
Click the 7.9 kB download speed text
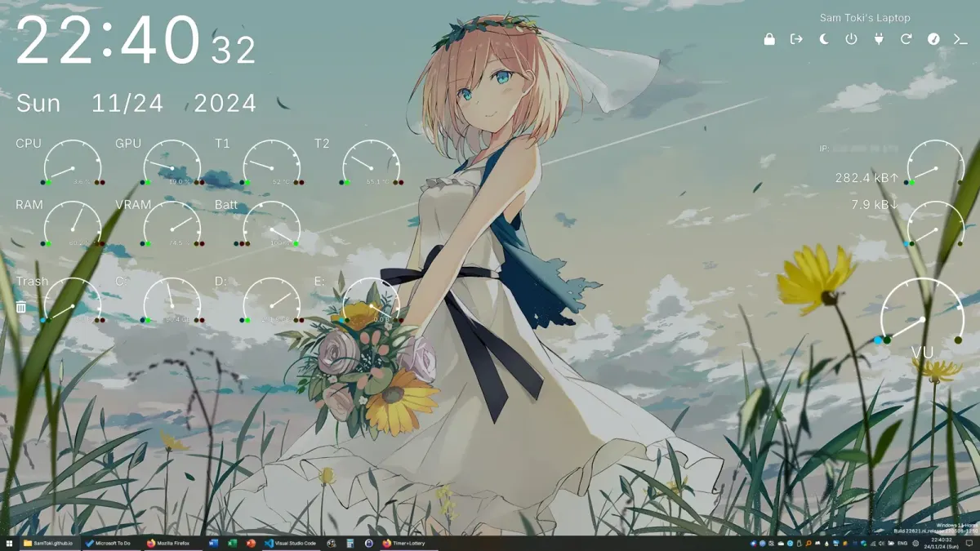[x=875, y=205]
